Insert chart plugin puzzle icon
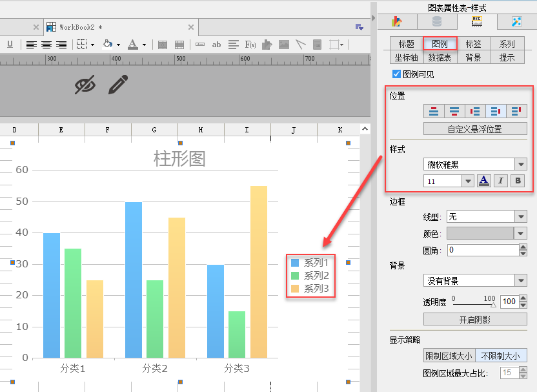Image resolution: width=537 pixels, height=392 pixels. point(267,45)
